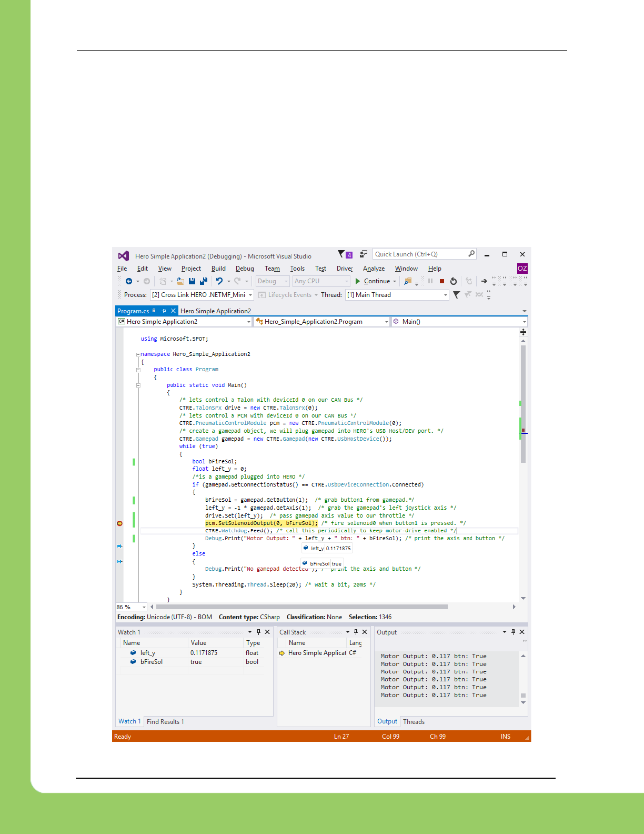Open the Main() member dropdown
The image size is (644, 834).
click(459, 322)
